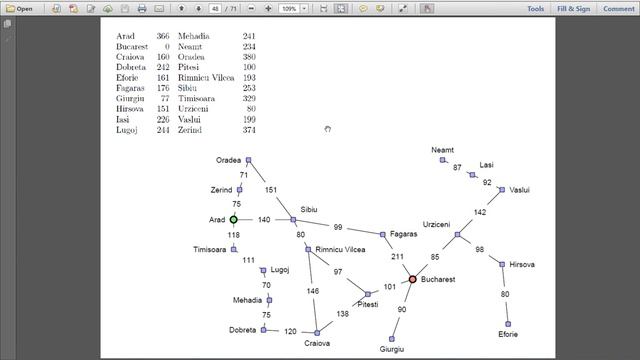Click the read mode expand arrows icon

click(x=403, y=9)
